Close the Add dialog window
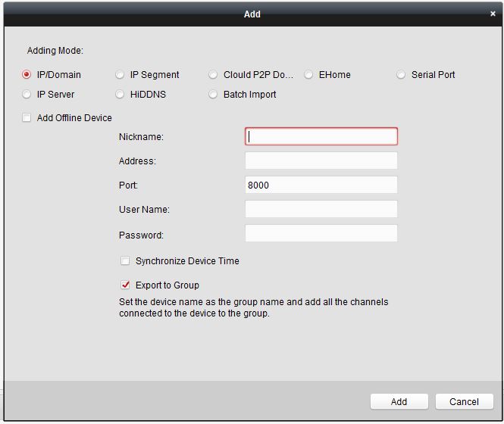Screen dimensions: 504x424 point(493,14)
